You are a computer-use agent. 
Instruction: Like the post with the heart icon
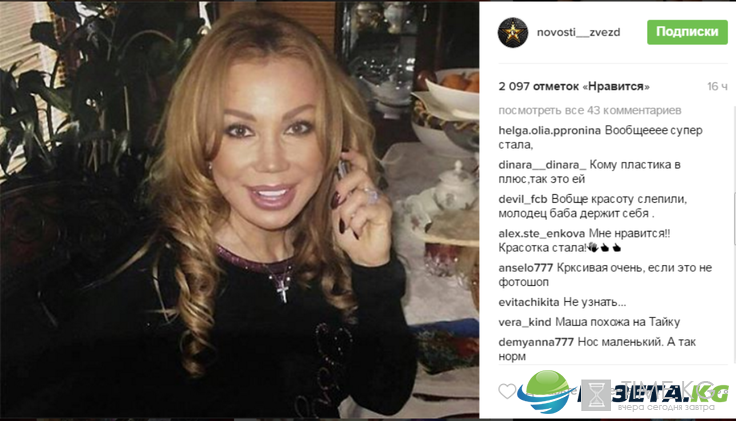[x=507, y=391]
